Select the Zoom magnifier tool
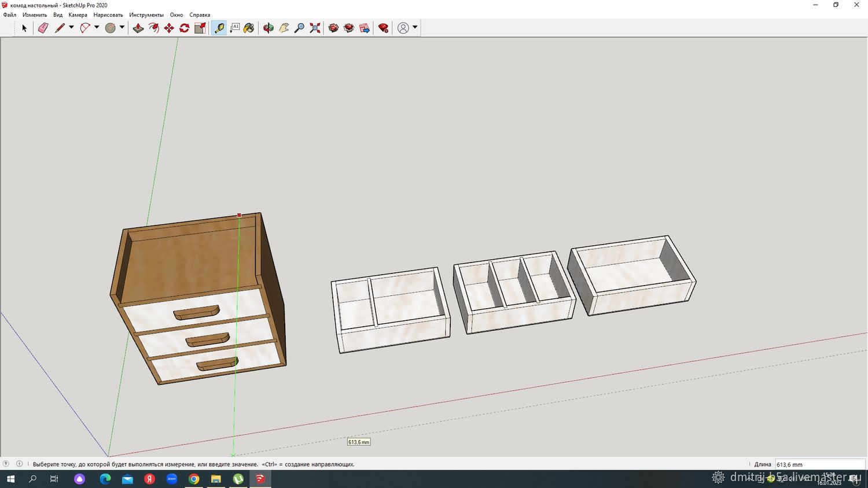This screenshot has width=868, height=488. pos(299,28)
